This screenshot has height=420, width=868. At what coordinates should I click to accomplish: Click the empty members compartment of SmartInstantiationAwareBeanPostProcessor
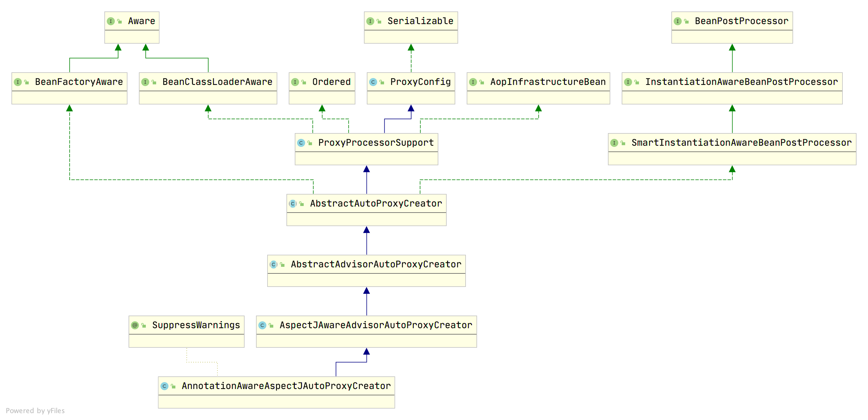tap(732, 158)
